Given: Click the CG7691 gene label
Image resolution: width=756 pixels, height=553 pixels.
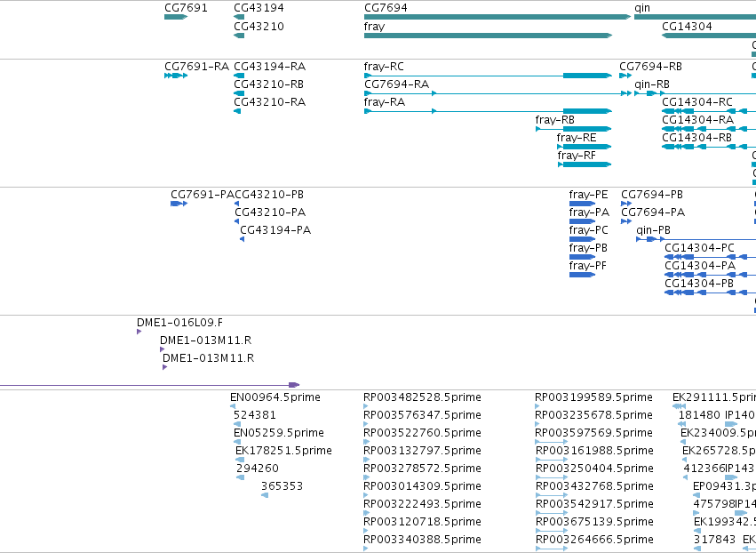Looking at the screenshot, I should tap(186, 8).
